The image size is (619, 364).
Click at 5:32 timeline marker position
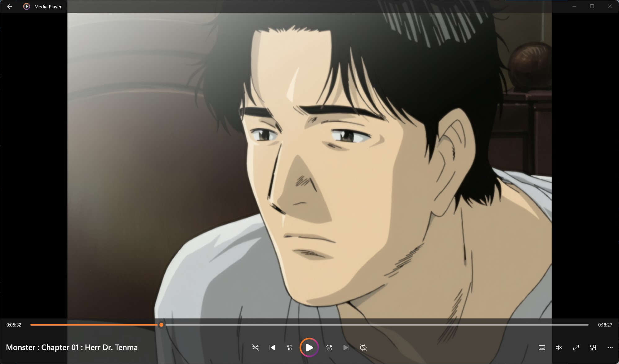pos(161,325)
